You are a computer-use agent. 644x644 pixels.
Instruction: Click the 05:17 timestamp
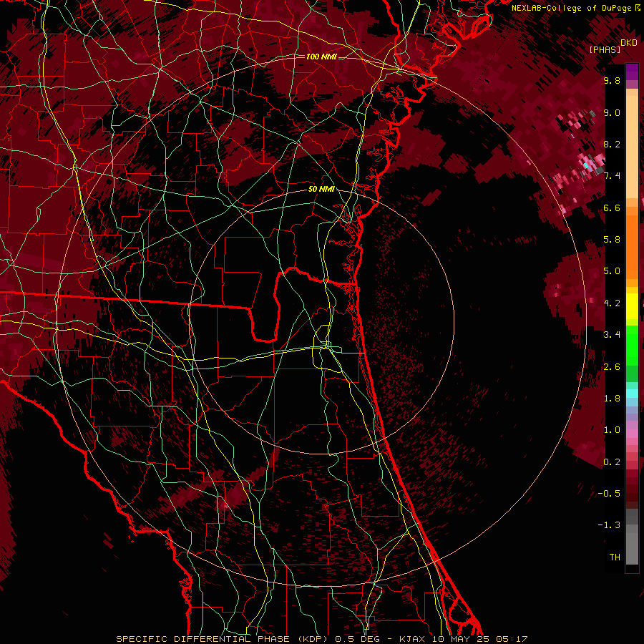[x=512, y=639]
